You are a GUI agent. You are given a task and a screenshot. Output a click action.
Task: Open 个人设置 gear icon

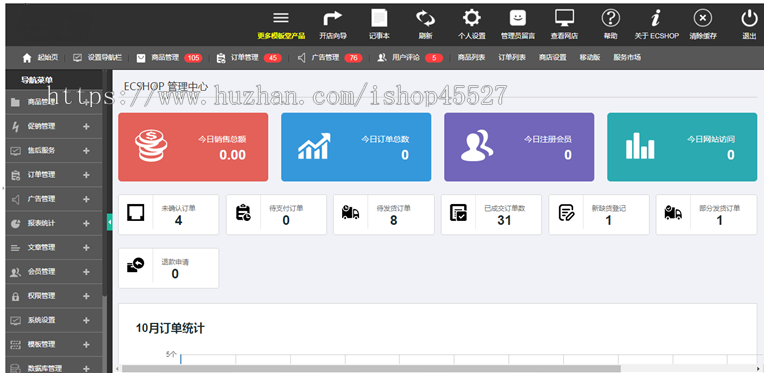coord(471,19)
